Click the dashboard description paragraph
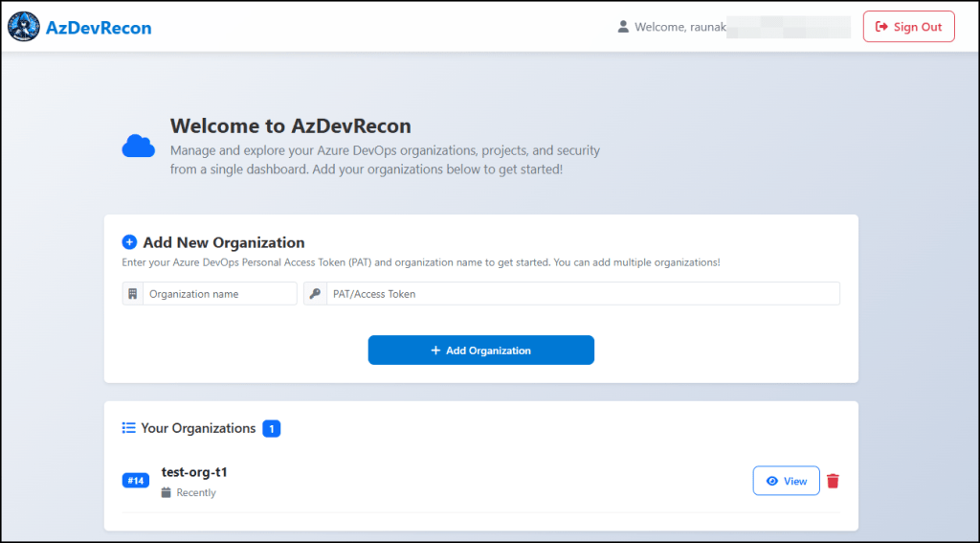This screenshot has width=980, height=543. 385,160
